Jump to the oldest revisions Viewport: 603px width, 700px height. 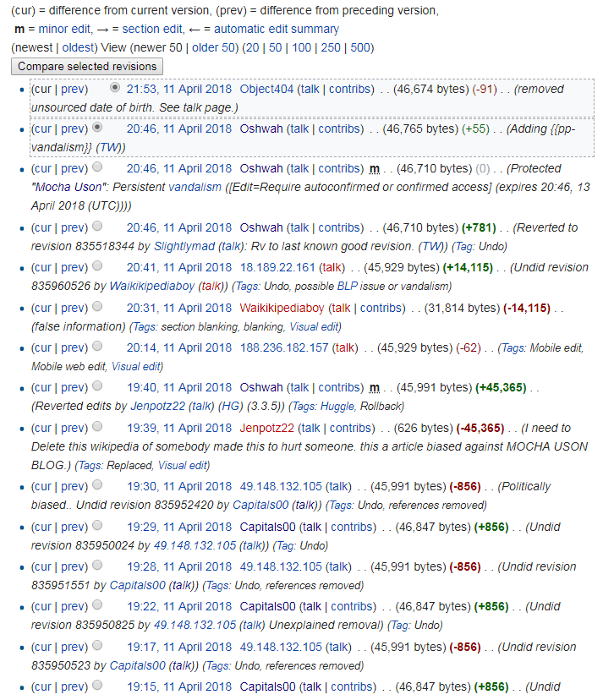78,48
